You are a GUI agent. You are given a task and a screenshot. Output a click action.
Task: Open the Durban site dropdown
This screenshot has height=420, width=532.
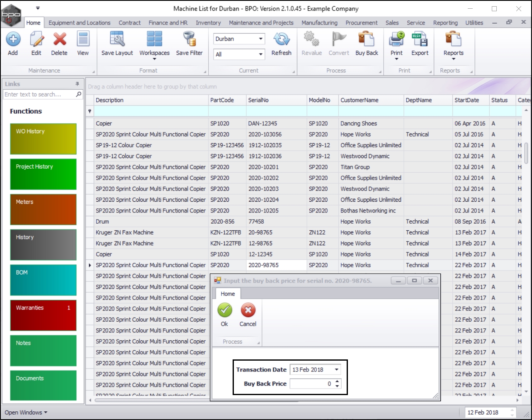(x=260, y=39)
